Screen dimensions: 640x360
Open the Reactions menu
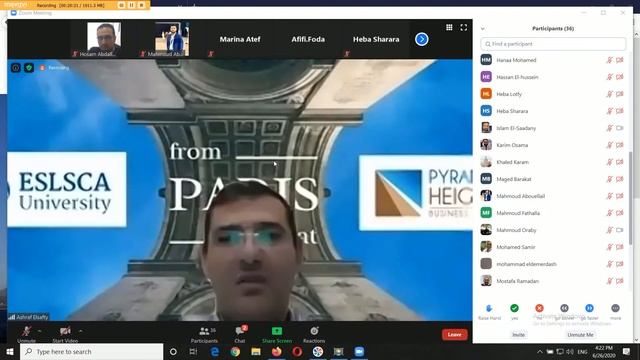tap(314, 334)
